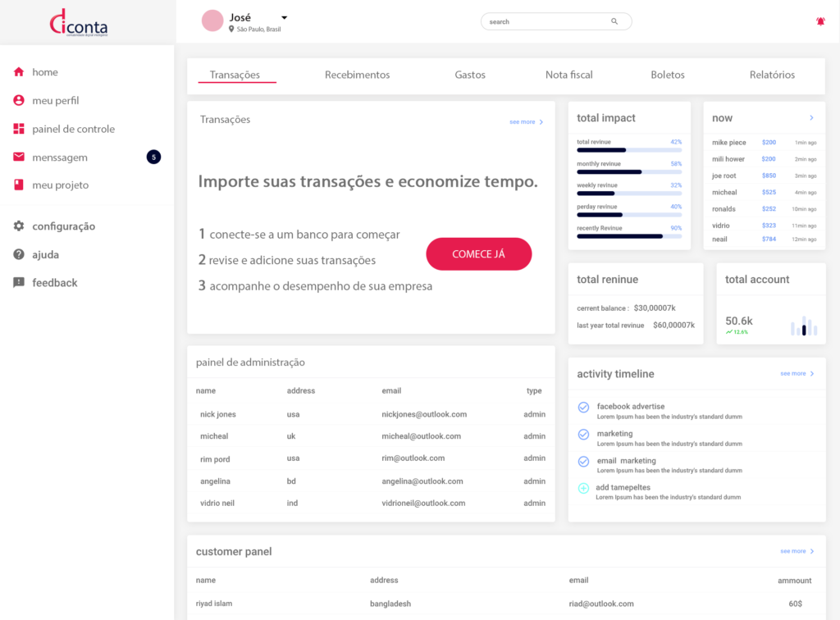
Task: Click the recently Revinue progress bar
Action: (629, 236)
